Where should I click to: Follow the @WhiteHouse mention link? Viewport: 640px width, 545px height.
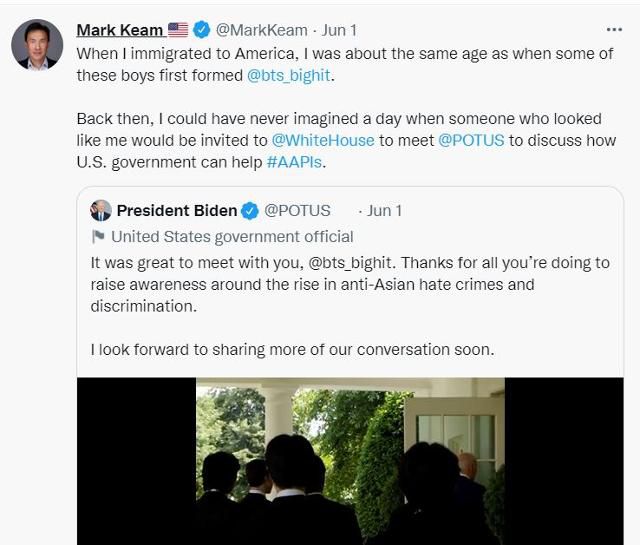(323, 140)
